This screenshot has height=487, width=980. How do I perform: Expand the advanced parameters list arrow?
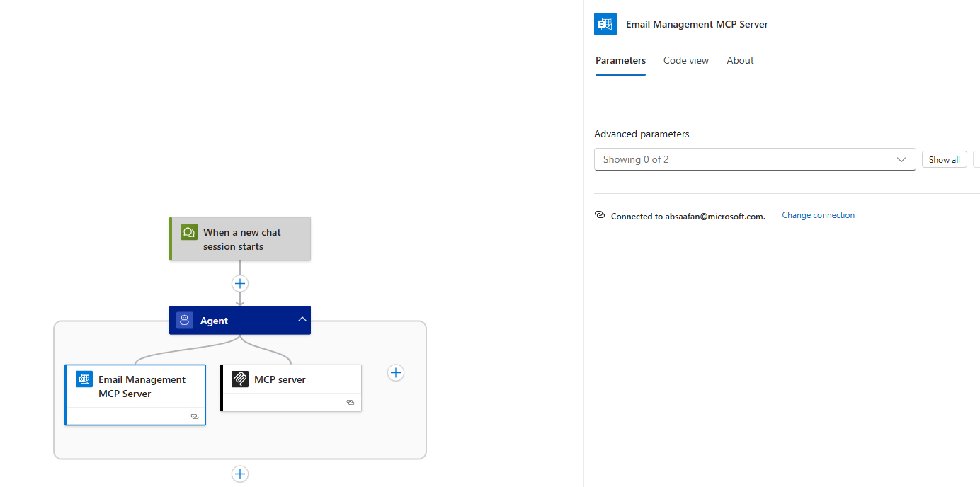pyautogui.click(x=901, y=159)
